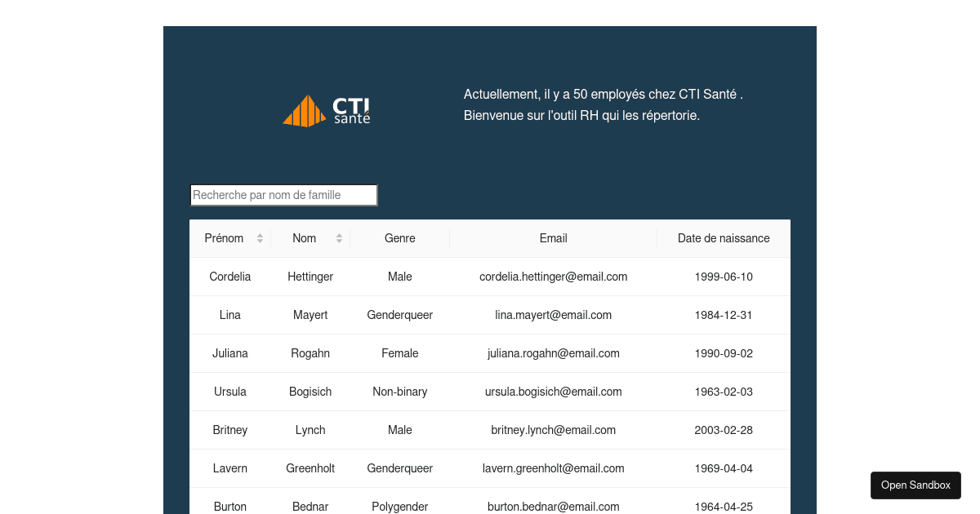The image size is (980, 514).
Task: Click the Nom column sort arrows
Action: [339, 238]
